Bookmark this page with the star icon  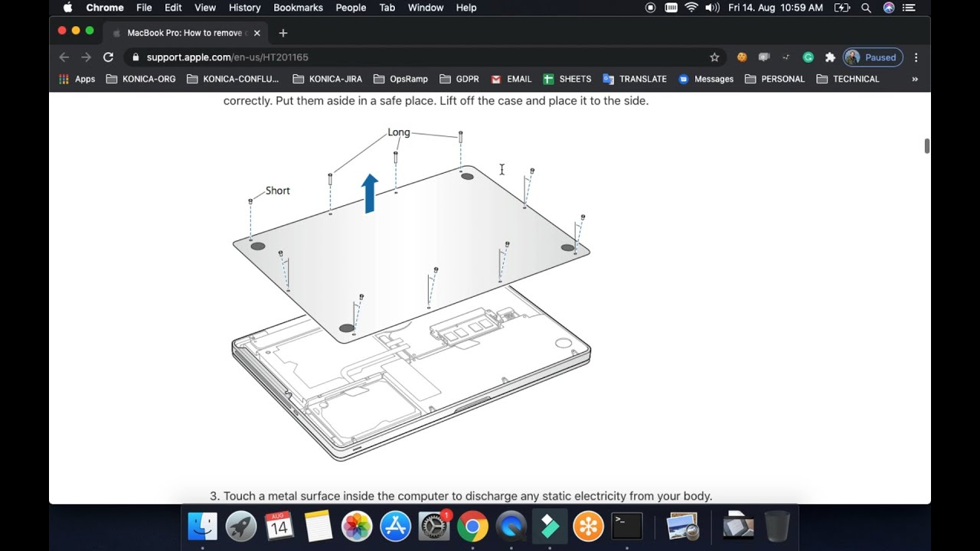pos(714,57)
